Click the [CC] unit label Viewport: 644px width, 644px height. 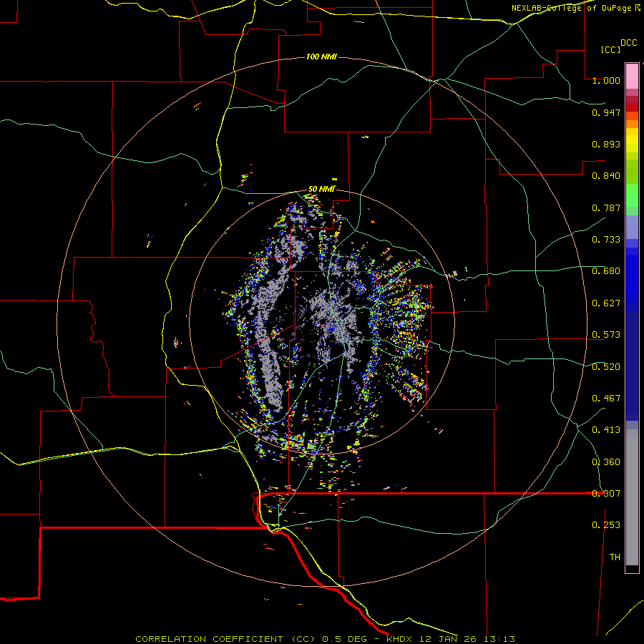tap(610, 49)
